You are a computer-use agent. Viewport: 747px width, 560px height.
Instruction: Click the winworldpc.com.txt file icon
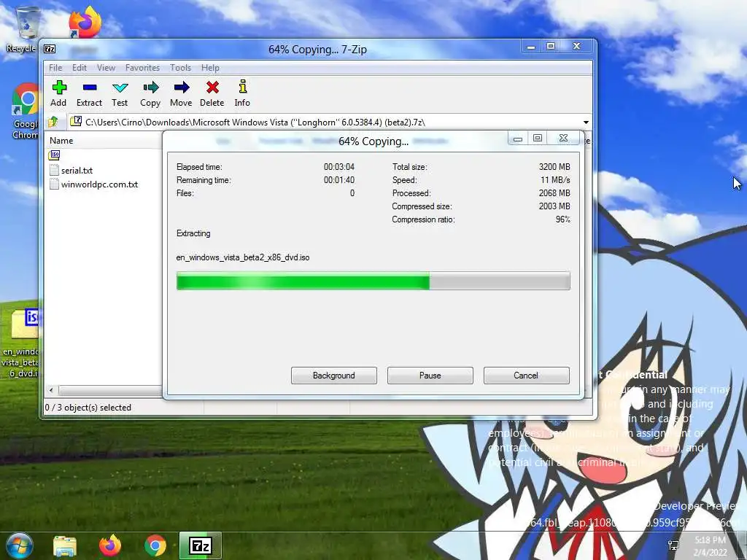pos(54,184)
